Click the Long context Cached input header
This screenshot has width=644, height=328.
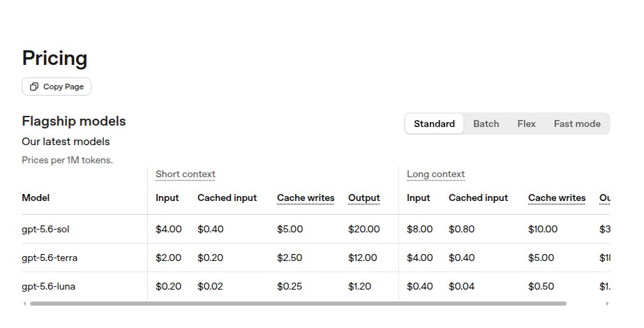[478, 197]
